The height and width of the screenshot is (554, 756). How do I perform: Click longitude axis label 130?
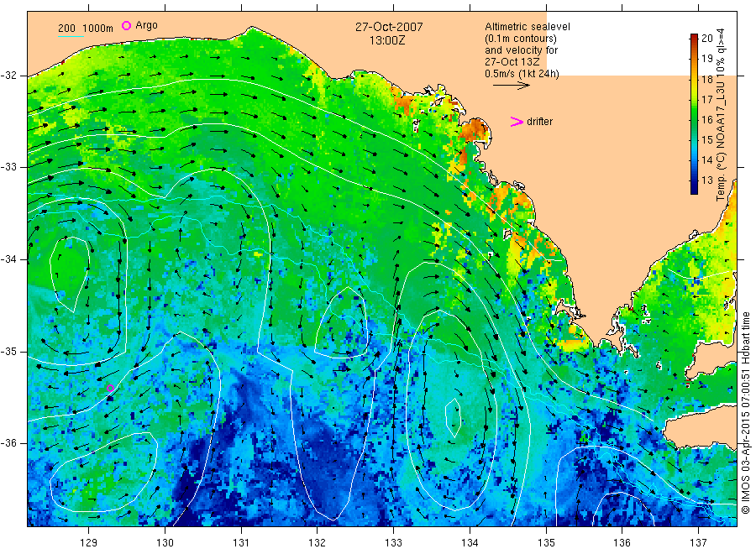pos(165,543)
